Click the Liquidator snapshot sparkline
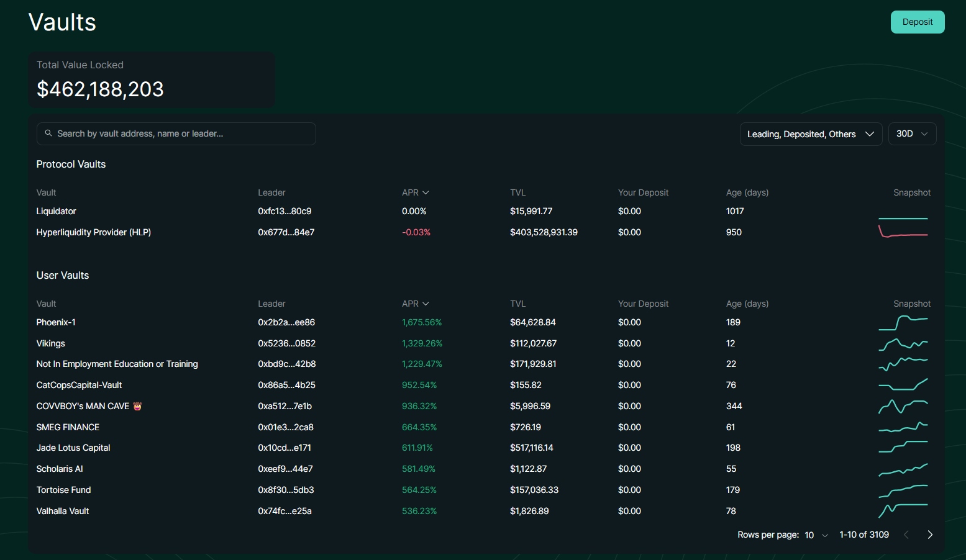The width and height of the screenshot is (966, 560). click(x=903, y=217)
